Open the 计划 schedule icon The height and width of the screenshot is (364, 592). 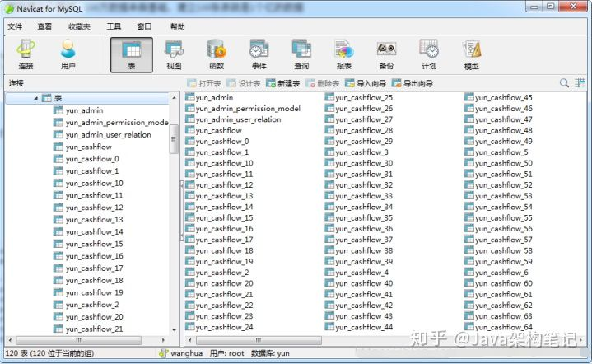pos(429,55)
